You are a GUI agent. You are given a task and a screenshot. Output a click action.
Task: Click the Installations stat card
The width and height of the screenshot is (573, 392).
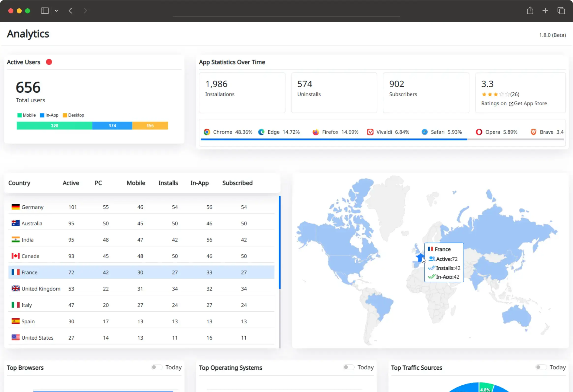pos(242,93)
